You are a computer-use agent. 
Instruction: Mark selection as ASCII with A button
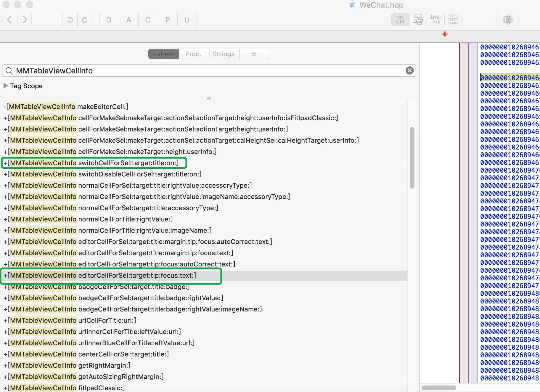[x=128, y=20]
